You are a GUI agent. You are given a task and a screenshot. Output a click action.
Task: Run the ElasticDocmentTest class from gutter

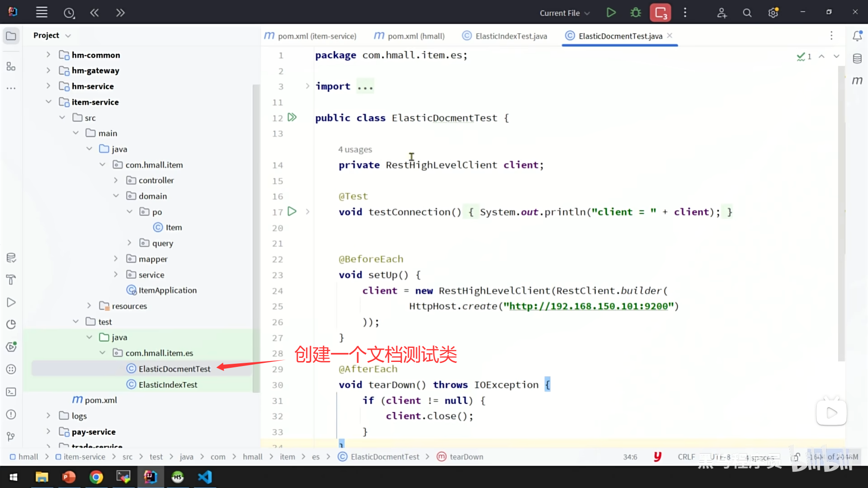click(x=292, y=117)
